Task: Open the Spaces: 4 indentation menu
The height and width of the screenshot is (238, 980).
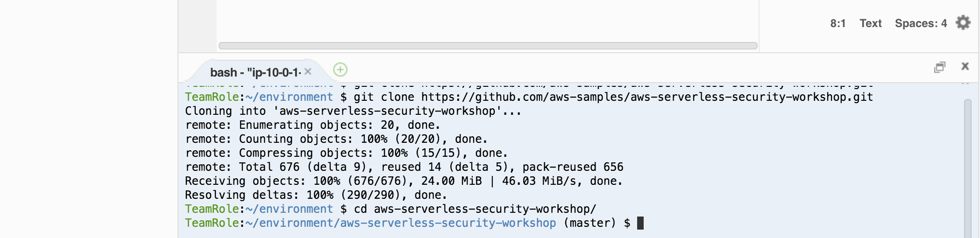Action: [x=921, y=23]
